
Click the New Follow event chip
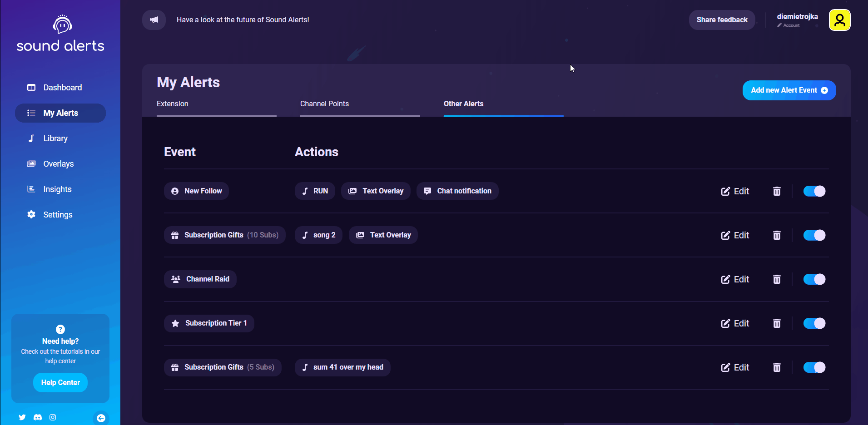pyautogui.click(x=196, y=191)
